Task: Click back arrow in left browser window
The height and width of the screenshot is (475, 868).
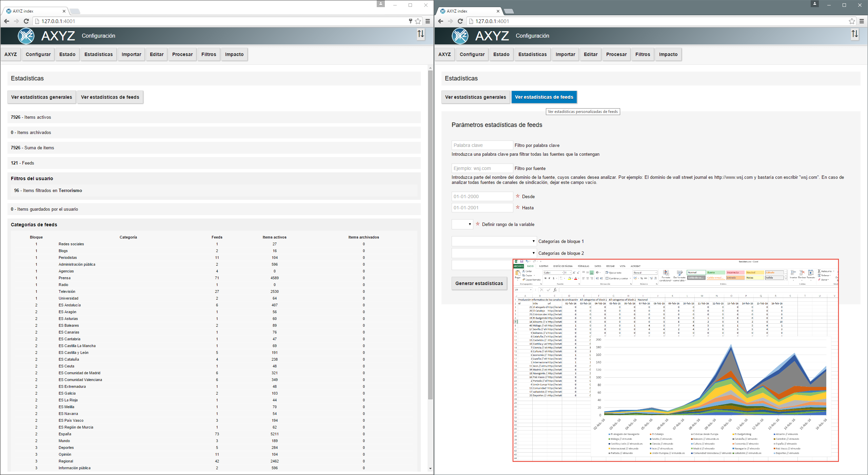Action: [6, 21]
